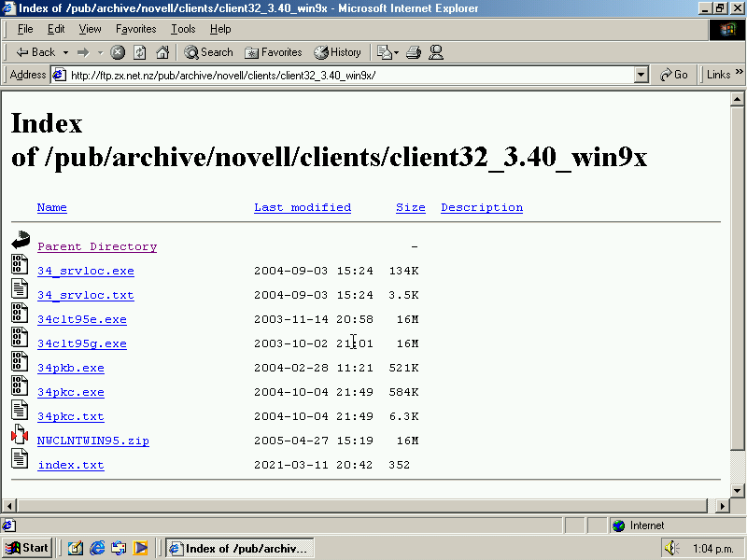Open the File menu

[25, 29]
